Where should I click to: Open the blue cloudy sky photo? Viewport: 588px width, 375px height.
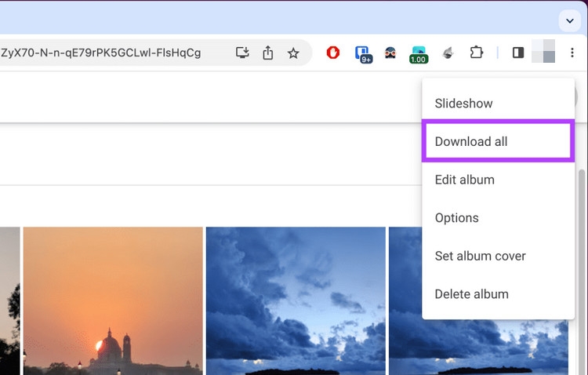point(296,300)
